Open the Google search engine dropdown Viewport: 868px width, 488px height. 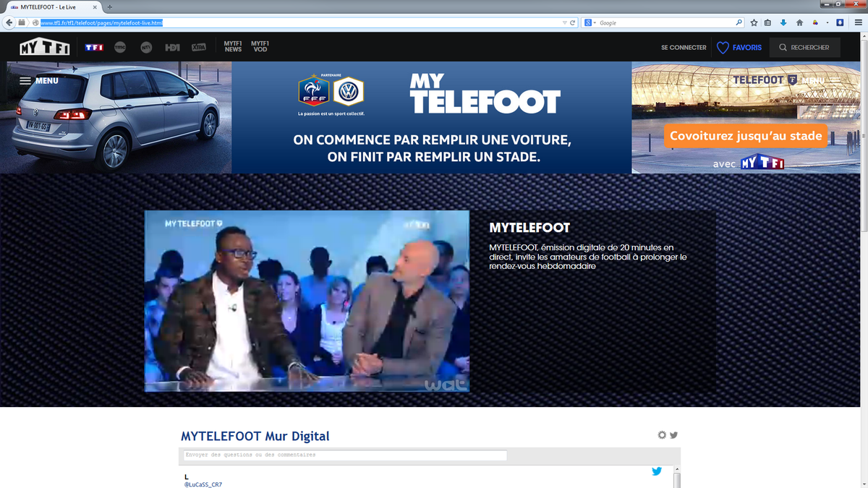click(x=591, y=22)
